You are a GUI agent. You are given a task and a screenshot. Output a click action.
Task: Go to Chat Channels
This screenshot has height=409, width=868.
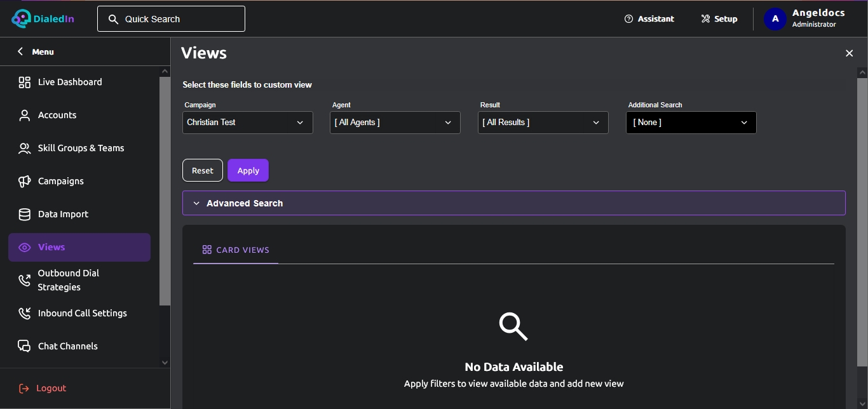pyautogui.click(x=79, y=346)
